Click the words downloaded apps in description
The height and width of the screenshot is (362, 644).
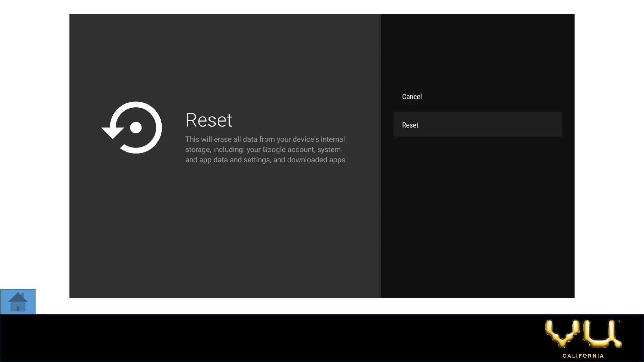[x=316, y=160]
